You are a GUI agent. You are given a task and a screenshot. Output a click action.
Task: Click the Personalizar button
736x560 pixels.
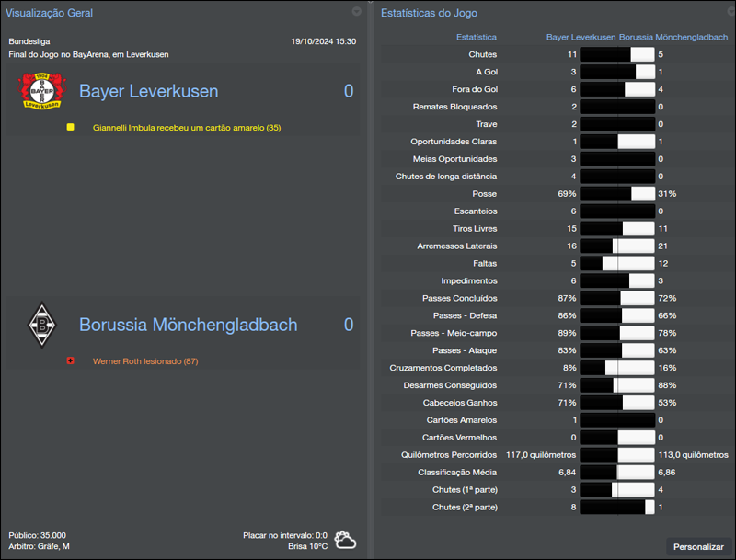tap(698, 546)
